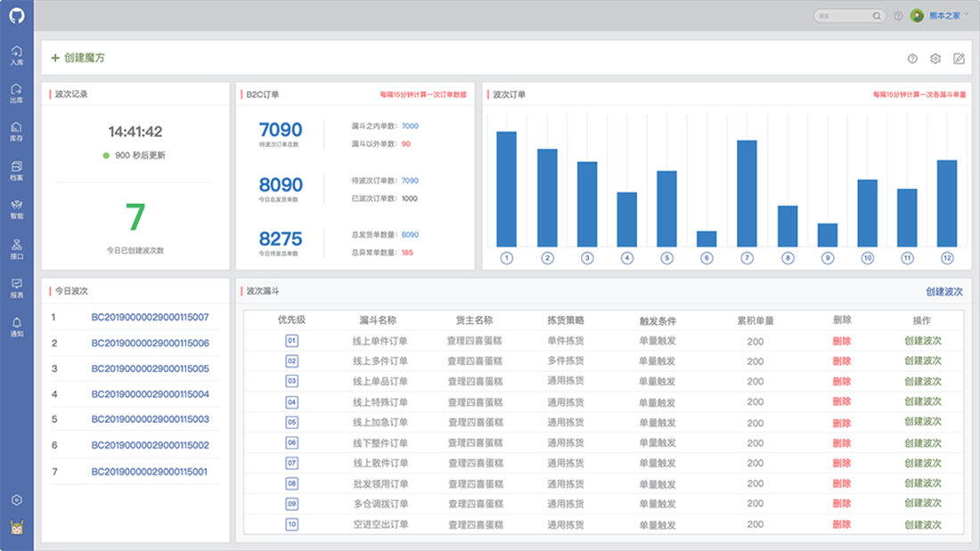Click chart axis marker number 7

pyautogui.click(x=747, y=258)
